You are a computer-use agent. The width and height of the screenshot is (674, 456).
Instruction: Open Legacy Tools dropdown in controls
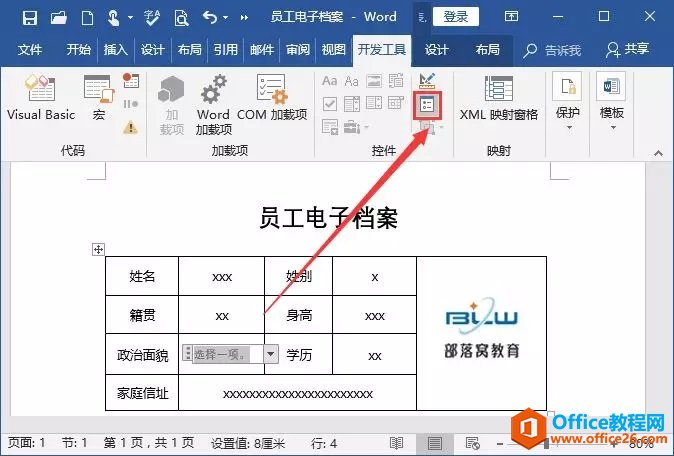click(x=356, y=127)
